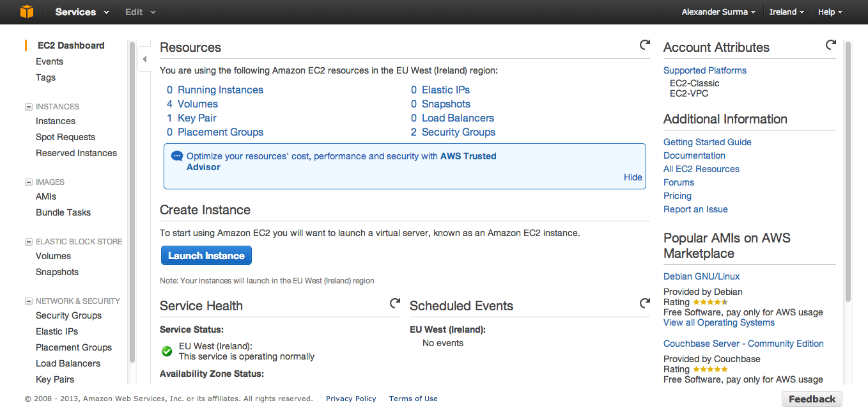Click the green service status checkmark
The height and width of the screenshot is (412, 868).
tap(167, 351)
